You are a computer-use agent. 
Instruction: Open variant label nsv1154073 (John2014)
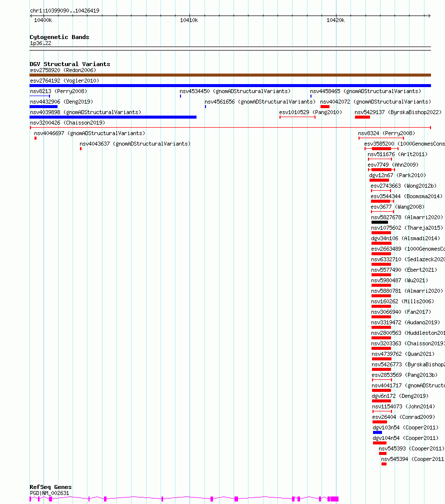[403, 406]
